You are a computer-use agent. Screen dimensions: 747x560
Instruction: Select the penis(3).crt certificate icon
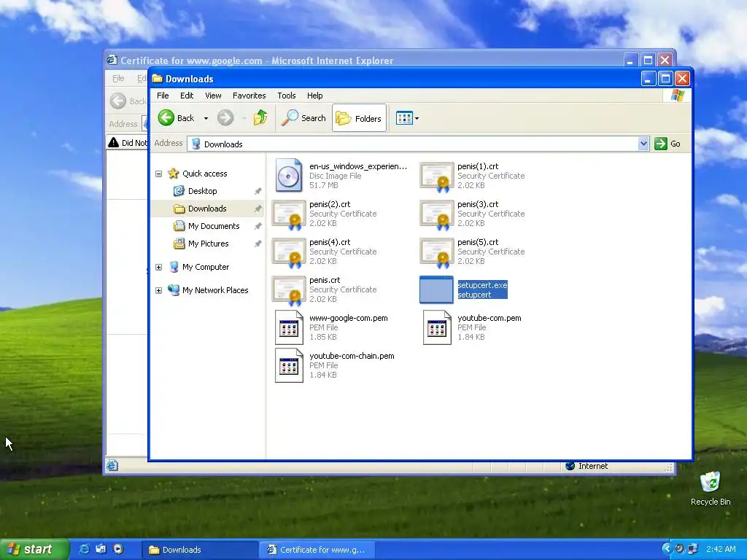coord(437,215)
